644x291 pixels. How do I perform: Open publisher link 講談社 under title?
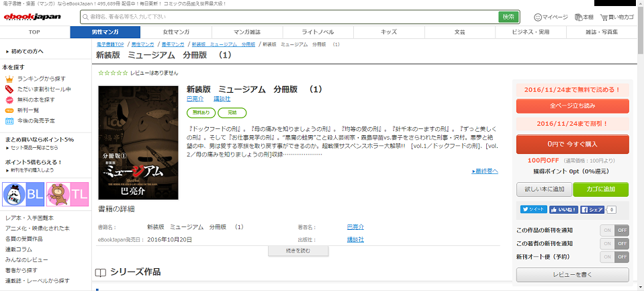(222, 99)
